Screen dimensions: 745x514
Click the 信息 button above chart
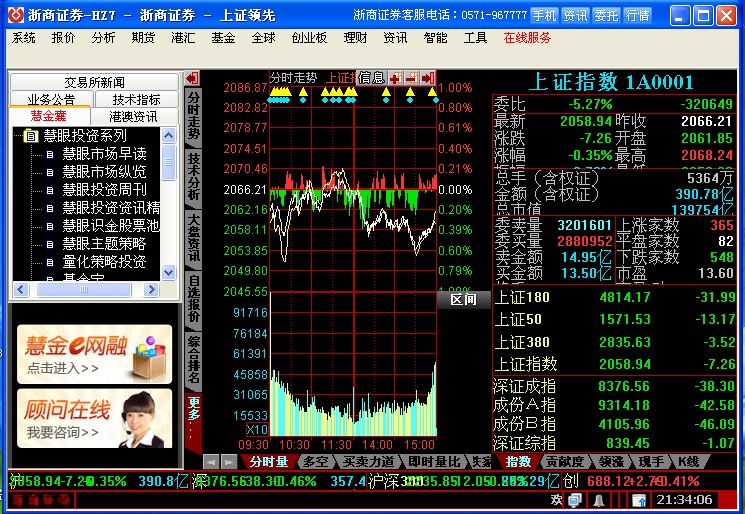click(371, 77)
